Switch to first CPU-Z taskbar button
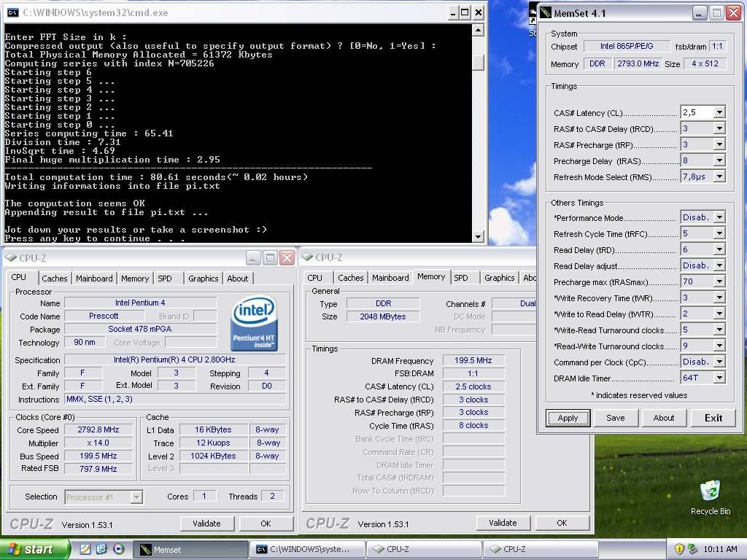The image size is (747, 560). [424, 550]
